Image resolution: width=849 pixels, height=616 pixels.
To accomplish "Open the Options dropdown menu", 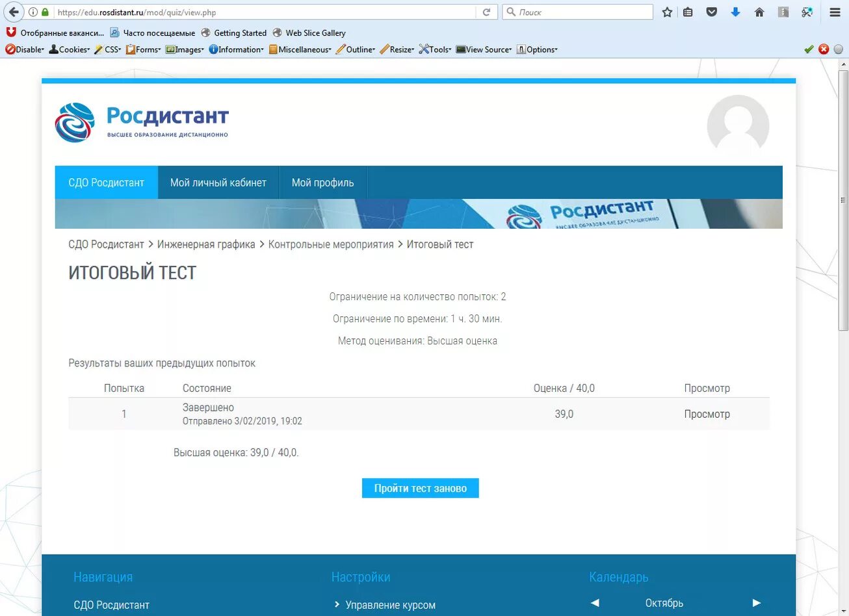I will [x=537, y=49].
